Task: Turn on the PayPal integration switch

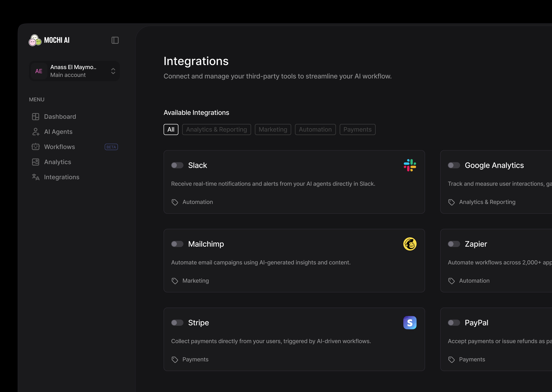Action: pos(454,323)
